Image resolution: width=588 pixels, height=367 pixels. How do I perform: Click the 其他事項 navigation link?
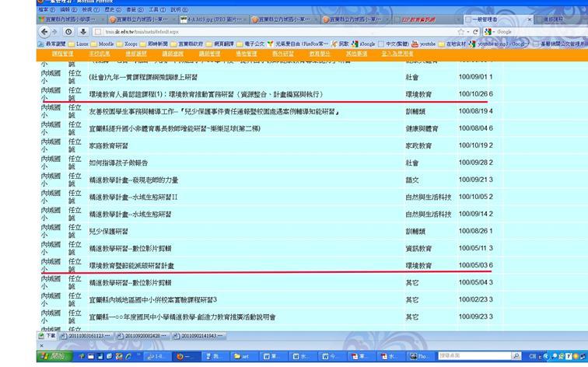[x=356, y=54]
